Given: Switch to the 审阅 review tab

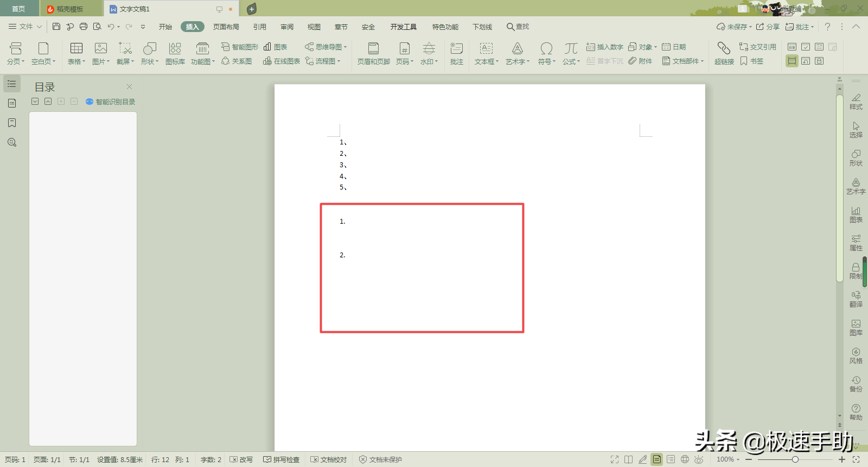Looking at the screenshot, I should click(287, 27).
